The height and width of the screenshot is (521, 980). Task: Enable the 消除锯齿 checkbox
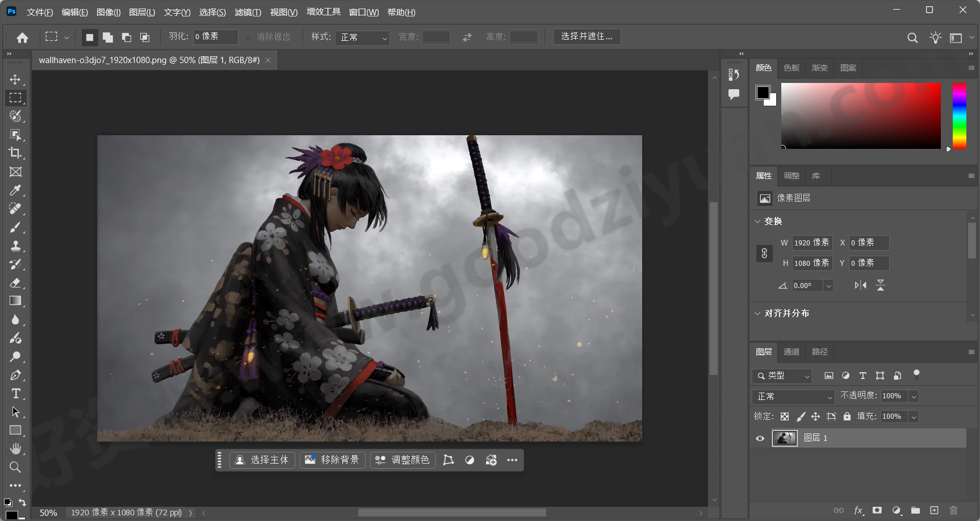(248, 37)
